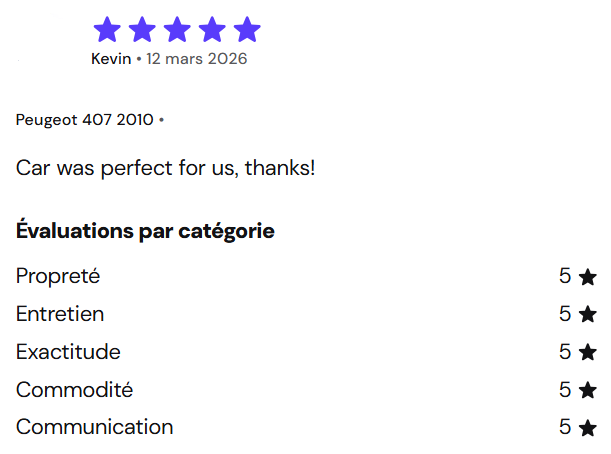
Task: Click the first purple rating star
Action: coord(107,30)
